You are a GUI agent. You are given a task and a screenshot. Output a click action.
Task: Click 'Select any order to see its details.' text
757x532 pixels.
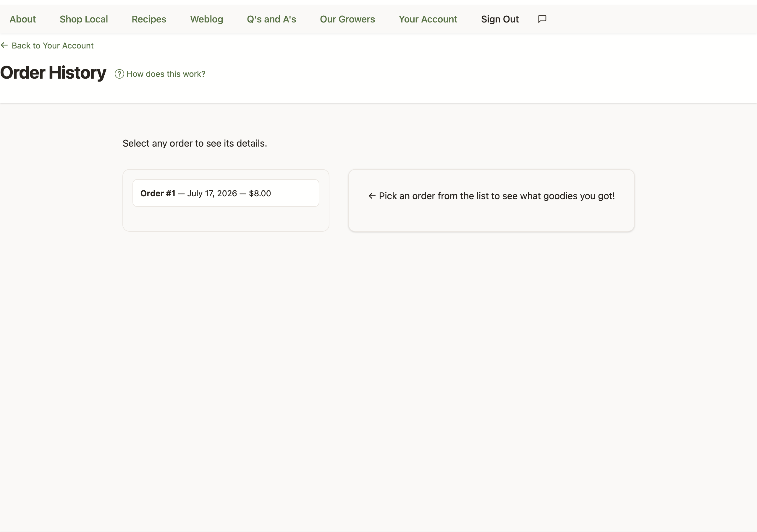point(195,143)
